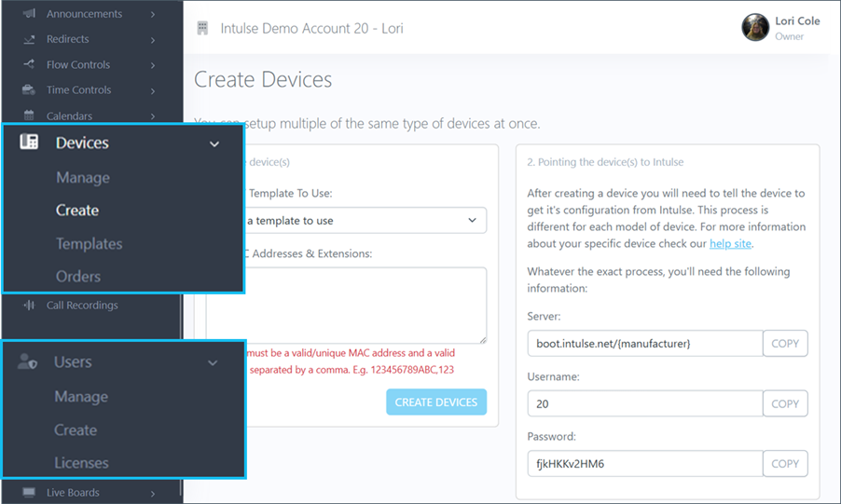Copy the Server address value
This screenshot has width=841, height=504.
click(785, 344)
